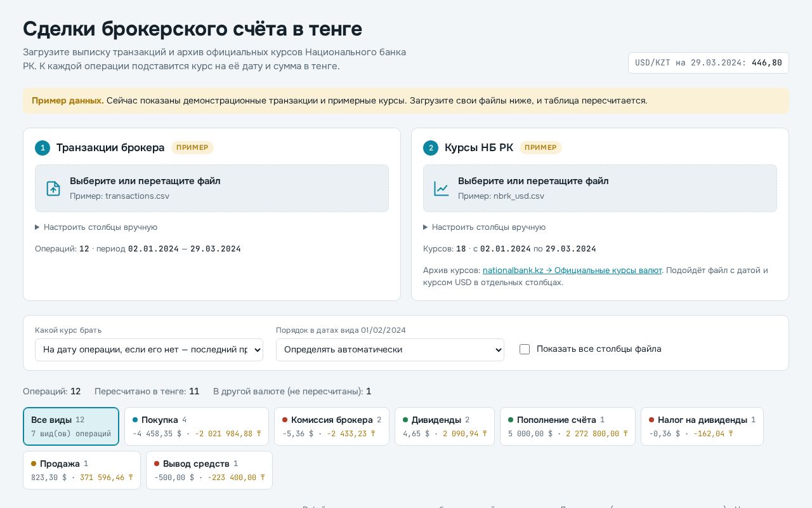
Task: Filter operations by 'Дивиденды'
Action: coord(445,427)
